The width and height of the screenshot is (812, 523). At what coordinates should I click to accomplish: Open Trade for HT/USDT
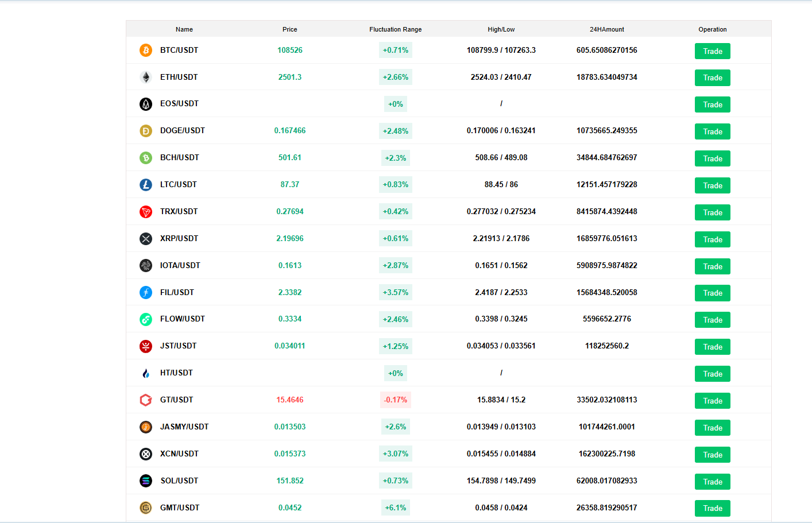pos(713,374)
